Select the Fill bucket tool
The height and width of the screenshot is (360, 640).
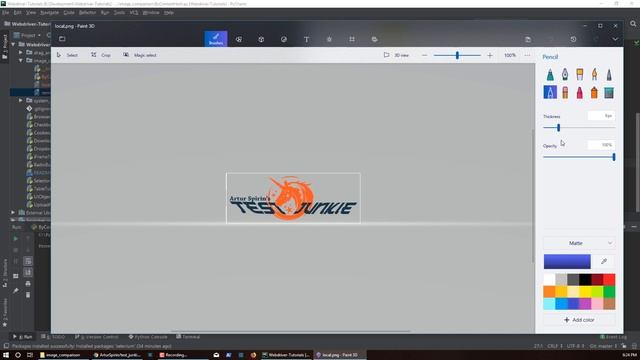click(x=609, y=92)
